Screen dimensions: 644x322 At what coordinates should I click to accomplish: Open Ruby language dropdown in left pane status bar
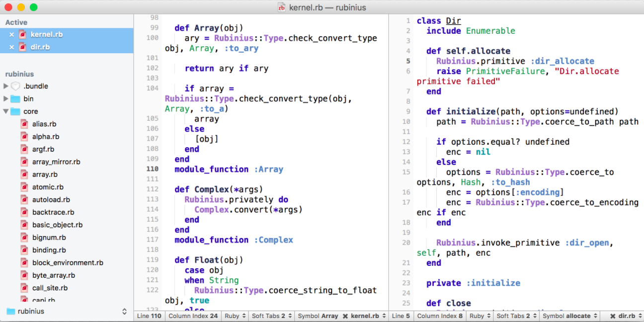[x=235, y=316]
